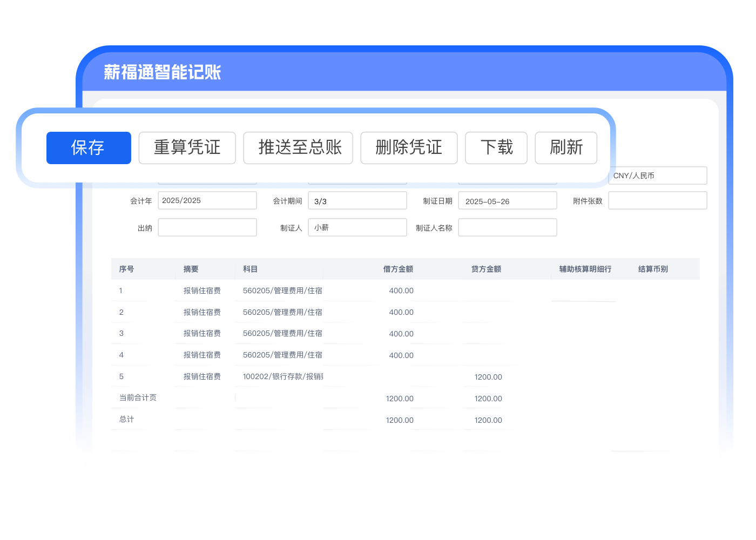Click the blue 保存 button
756x540 pixels.
tap(89, 147)
